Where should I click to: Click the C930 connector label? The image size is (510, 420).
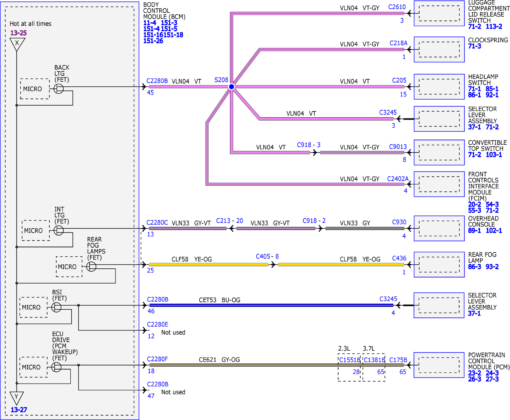tap(399, 222)
